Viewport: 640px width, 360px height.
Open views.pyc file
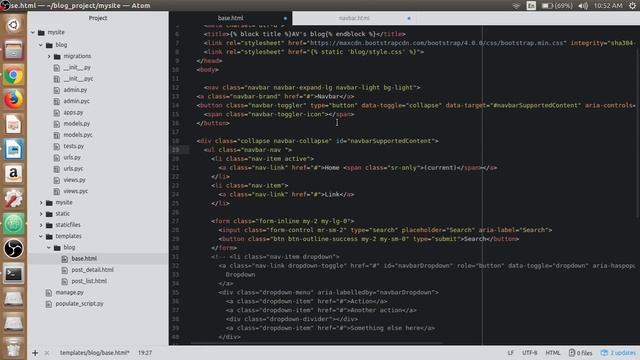click(x=76, y=191)
